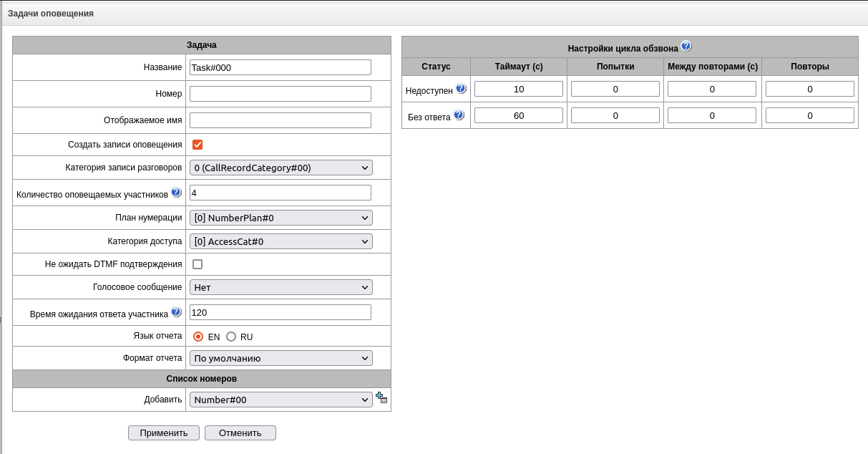868x454 pixels.
Task: Click Недоступен timeout input field
Action: (519, 89)
